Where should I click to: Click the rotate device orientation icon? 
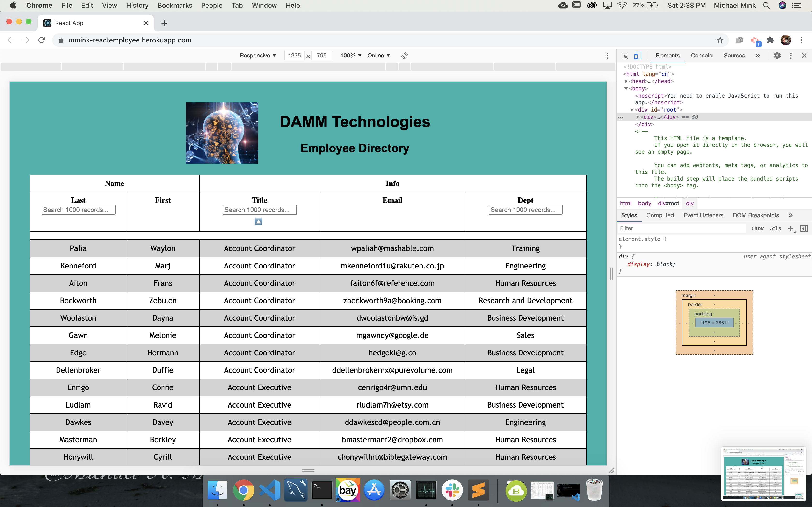point(404,56)
